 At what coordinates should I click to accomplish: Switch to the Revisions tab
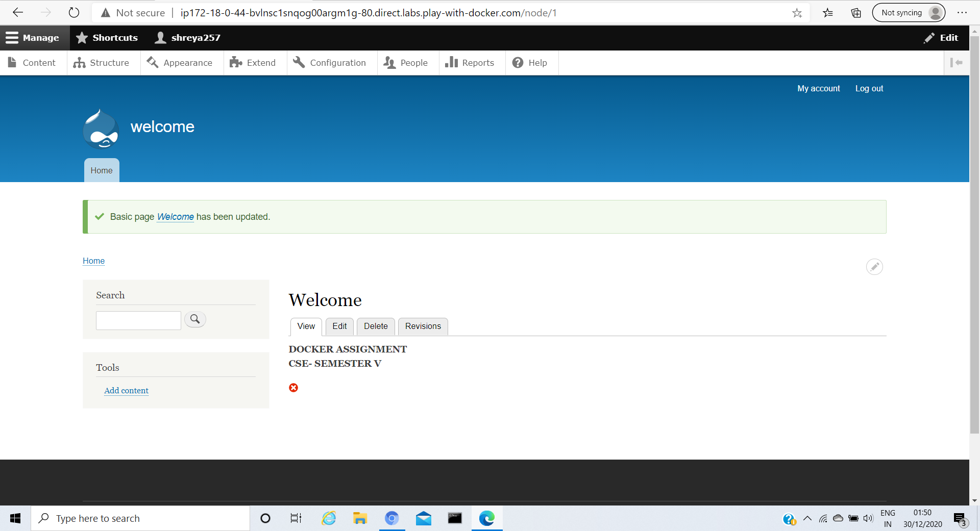coord(423,326)
